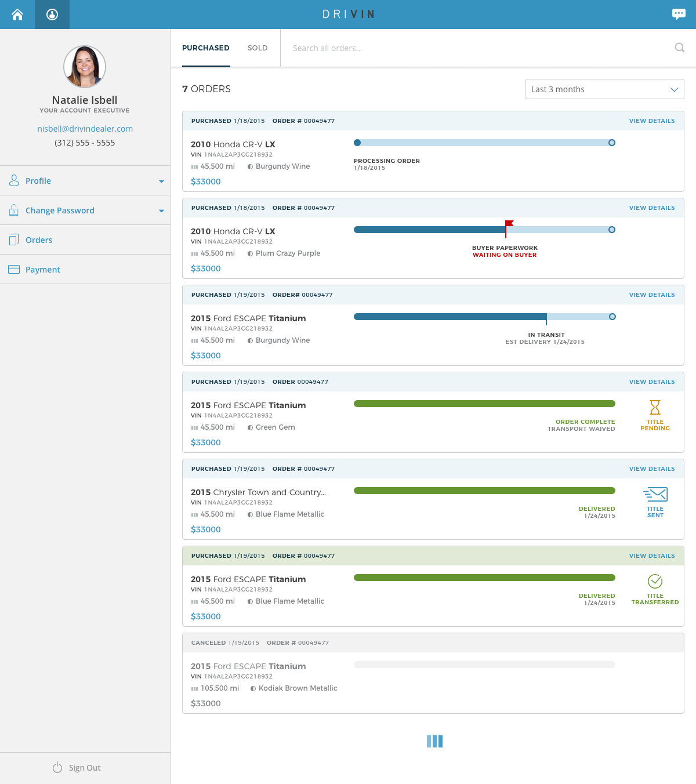This screenshot has width=696, height=784.
Task: Click the color icon beside Kodiak Brown Metallic
Action: click(253, 688)
